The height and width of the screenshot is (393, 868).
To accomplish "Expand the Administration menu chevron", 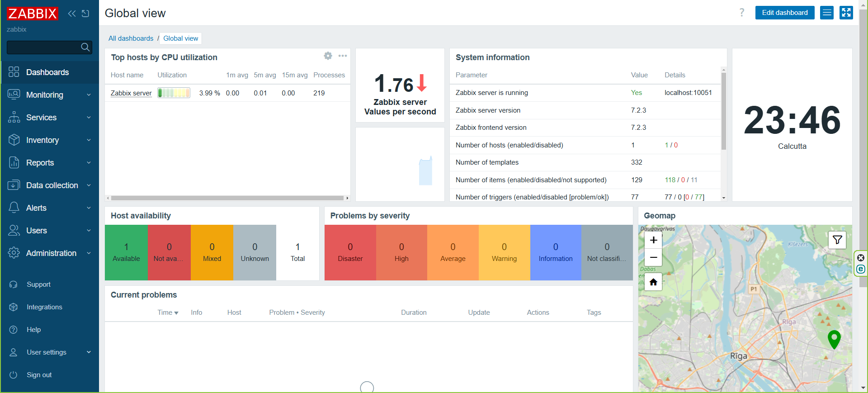I will point(89,253).
